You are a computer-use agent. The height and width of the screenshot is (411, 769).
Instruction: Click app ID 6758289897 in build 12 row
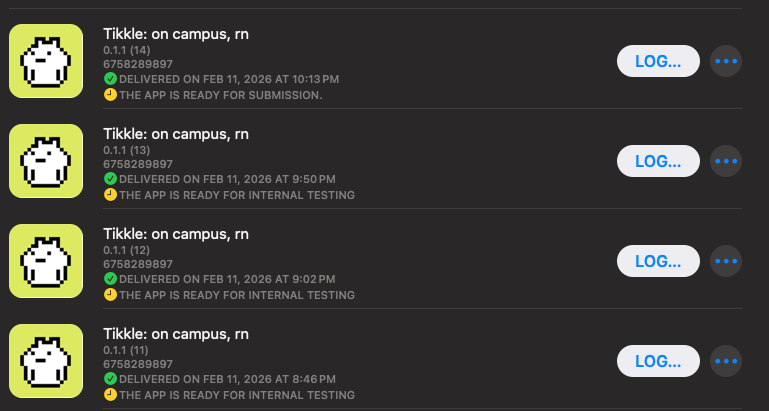pyautogui.click(x=138, y=264)
